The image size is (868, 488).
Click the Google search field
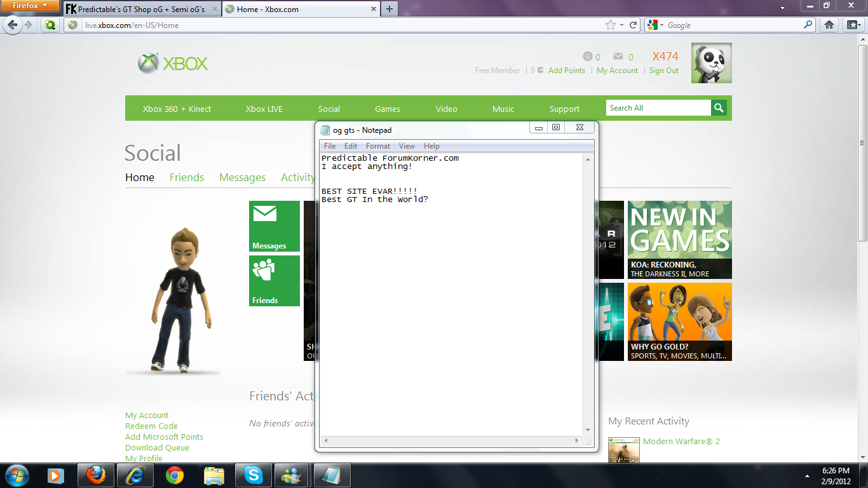point(734,25)
